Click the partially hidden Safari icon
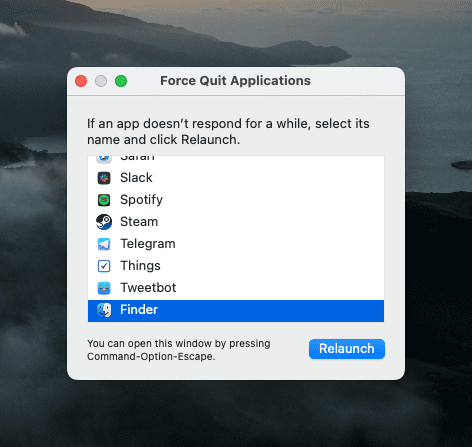Viewport: 472px width, 447px height. click(104, 159)
